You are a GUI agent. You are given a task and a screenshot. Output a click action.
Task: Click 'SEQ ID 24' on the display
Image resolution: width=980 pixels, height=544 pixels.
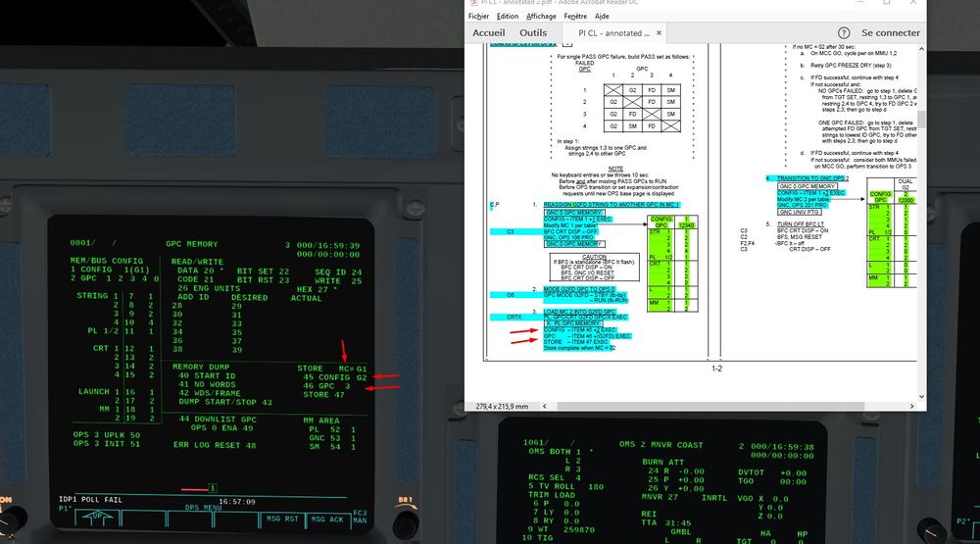(338, 272)
